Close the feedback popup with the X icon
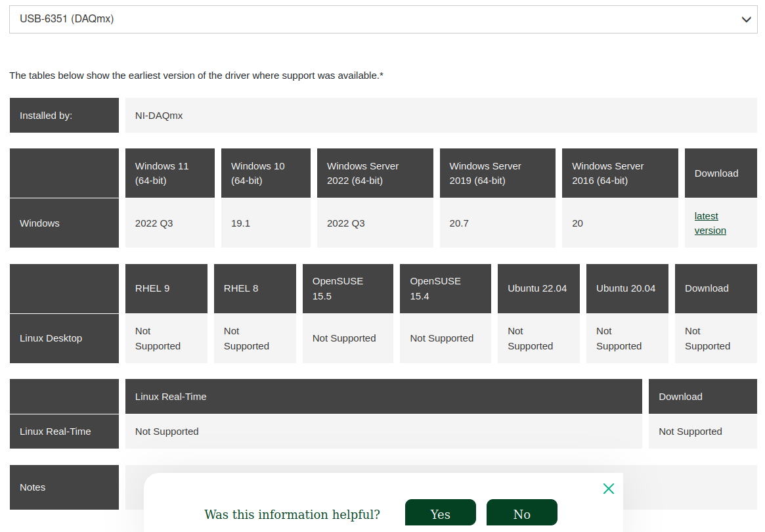The height and width of the screenshot is (532, 765). (608, 489)
